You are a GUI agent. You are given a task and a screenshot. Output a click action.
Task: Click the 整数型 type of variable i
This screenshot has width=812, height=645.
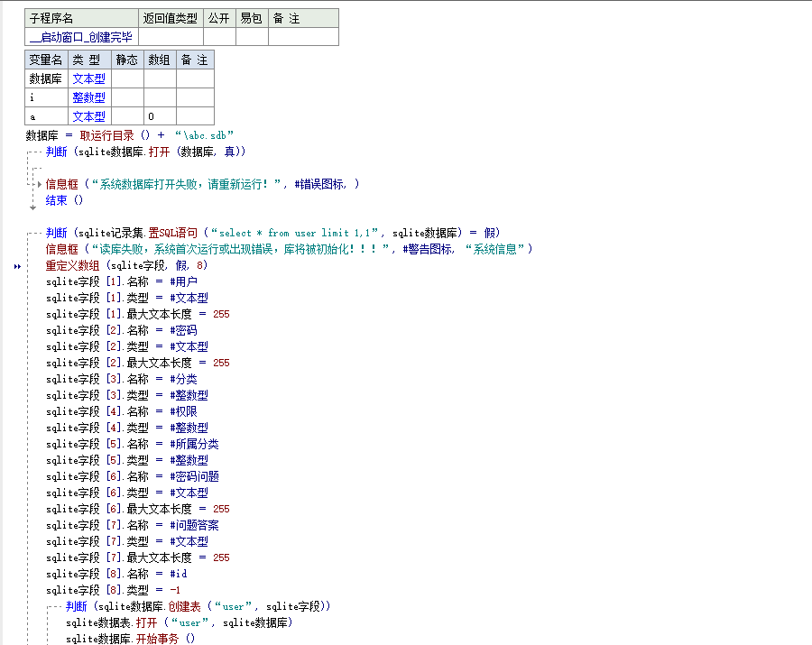pyautogui.click(x=89, y=97)
